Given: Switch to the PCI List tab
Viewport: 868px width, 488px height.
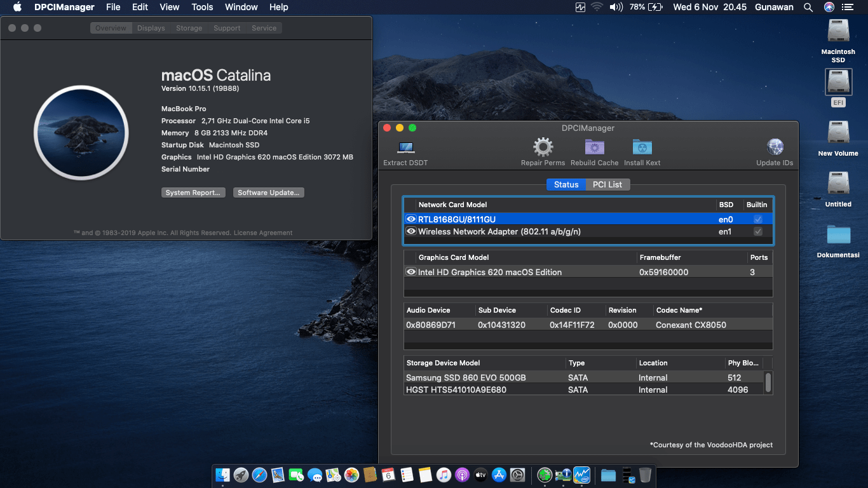Looking at the screenshot, I should click(607, 184).
